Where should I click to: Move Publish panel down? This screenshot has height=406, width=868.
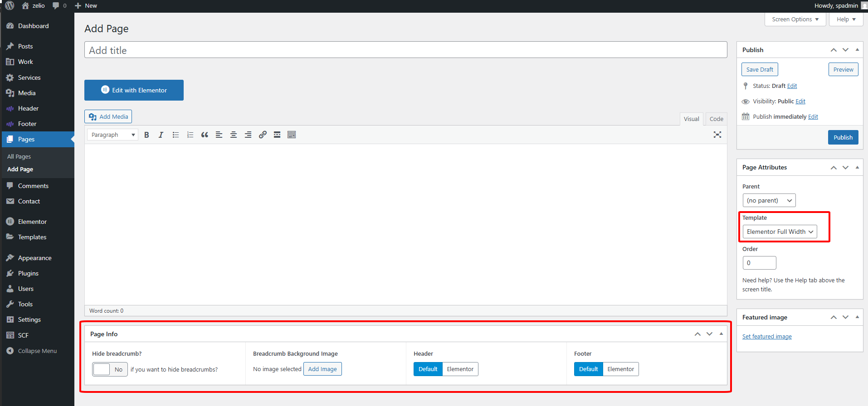(x=845, y=50)
